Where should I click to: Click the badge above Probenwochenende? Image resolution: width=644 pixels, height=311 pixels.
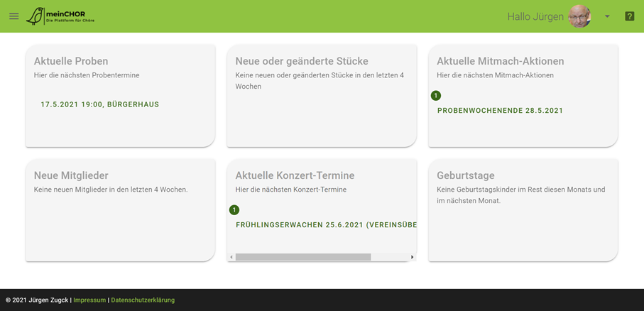(x=436, y=96)
